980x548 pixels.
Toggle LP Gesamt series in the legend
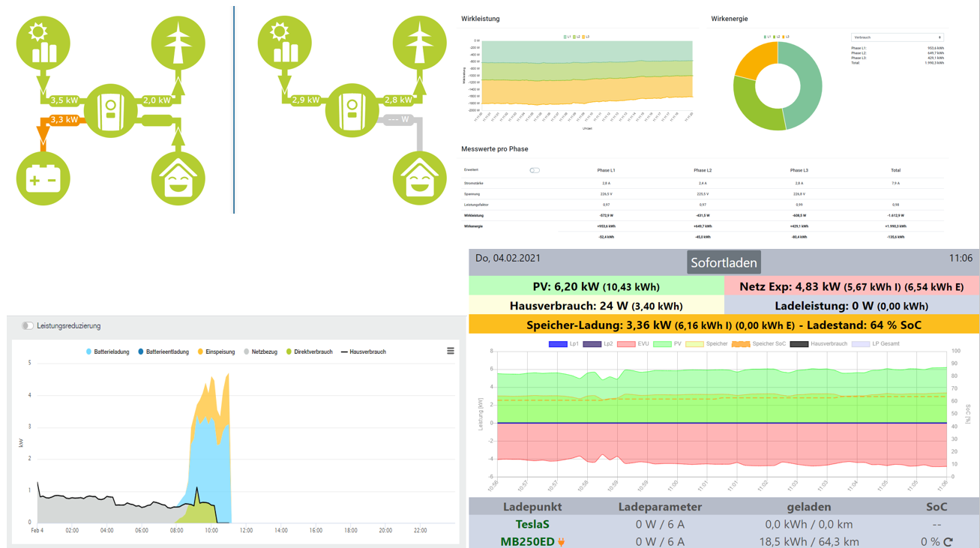point(875,344)
